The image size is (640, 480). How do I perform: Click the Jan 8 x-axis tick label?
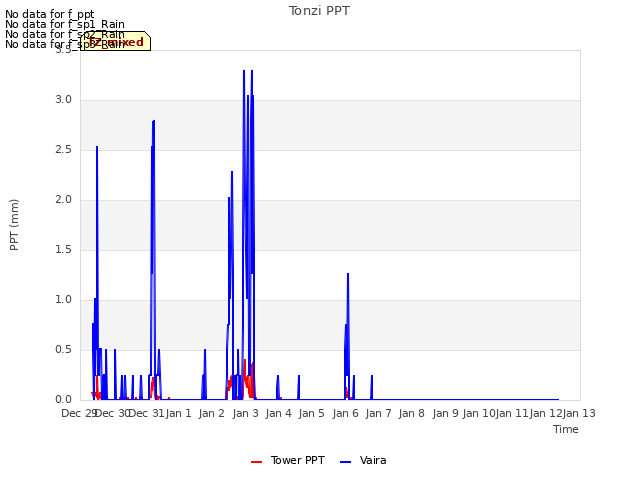click(411, 413)
